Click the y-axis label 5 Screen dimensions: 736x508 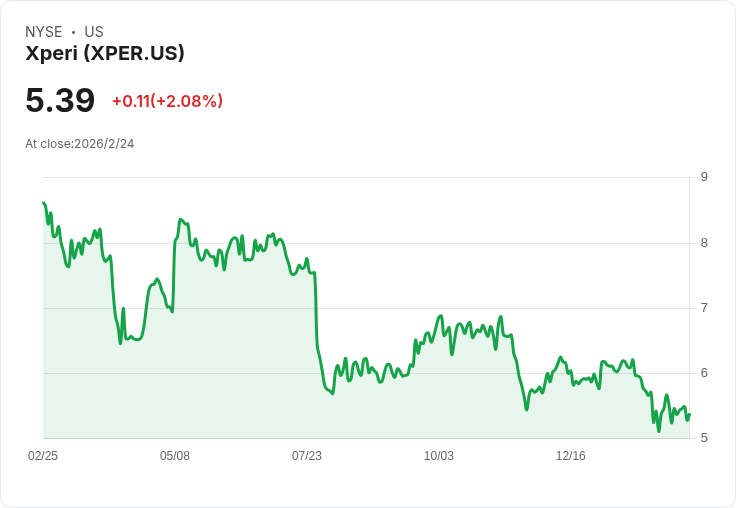click(x=704, y=438)
